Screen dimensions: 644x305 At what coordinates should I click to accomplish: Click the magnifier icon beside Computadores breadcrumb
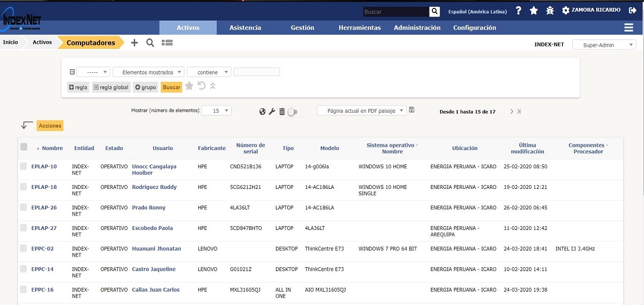[150, 43]
